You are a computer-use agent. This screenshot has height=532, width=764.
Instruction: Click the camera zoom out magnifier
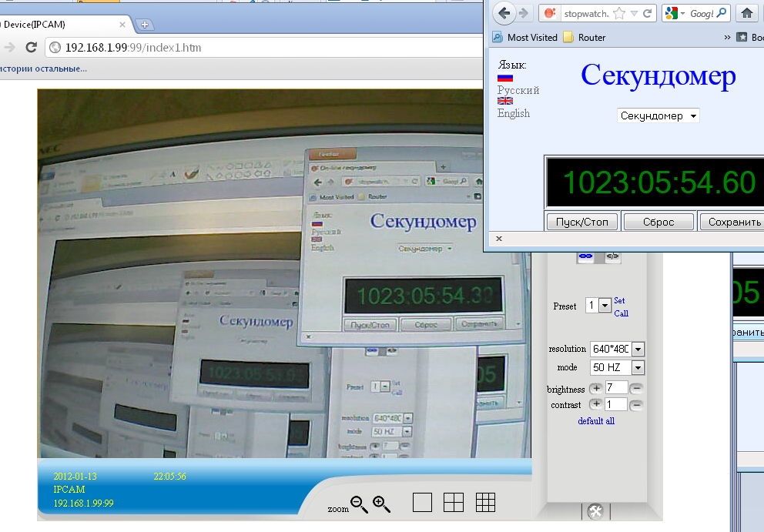tap(359, 504)
